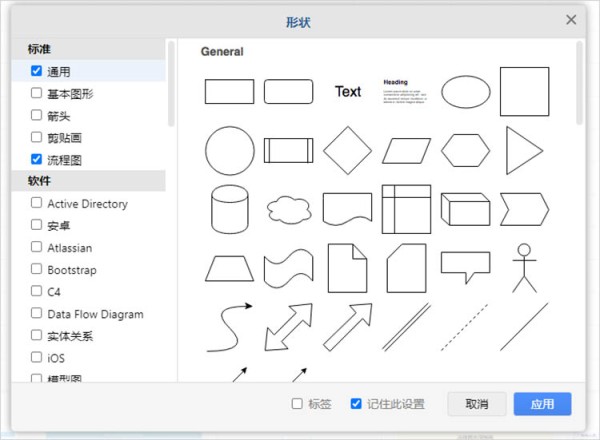
Task: Select the plain solid line shape
Action: 524,327
